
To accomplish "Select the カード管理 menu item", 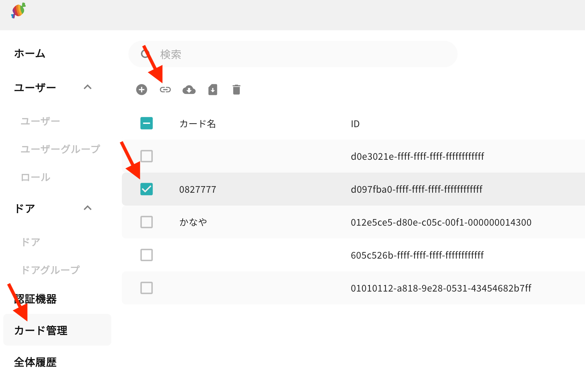I will point(41,330).
